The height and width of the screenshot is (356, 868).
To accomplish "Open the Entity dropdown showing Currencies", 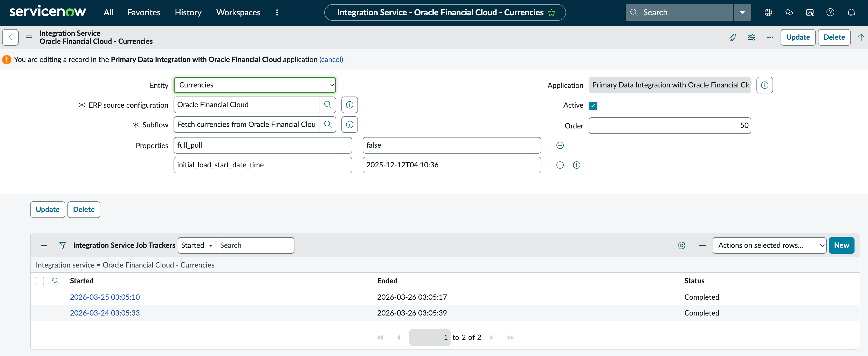I will coord(255,85).
